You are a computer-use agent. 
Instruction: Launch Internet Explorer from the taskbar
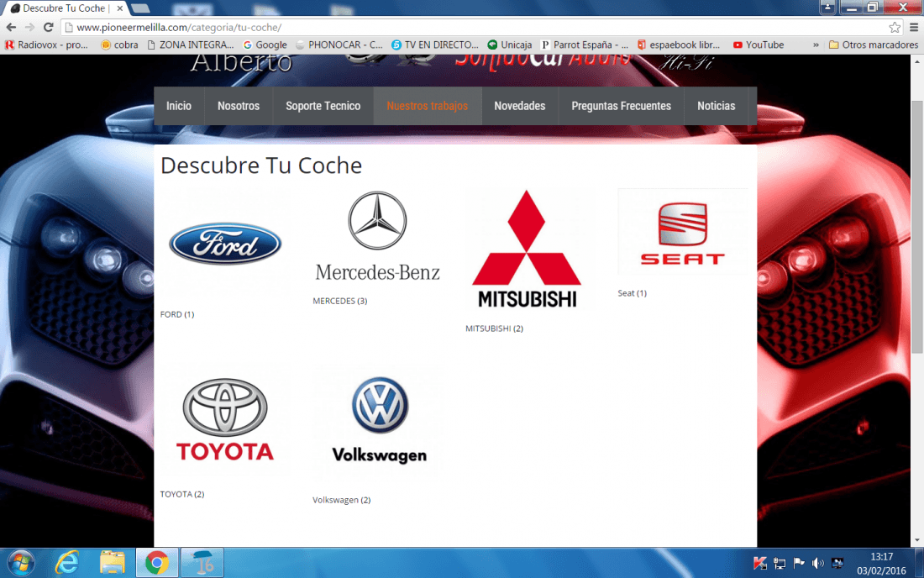click(x=66, y=564)
